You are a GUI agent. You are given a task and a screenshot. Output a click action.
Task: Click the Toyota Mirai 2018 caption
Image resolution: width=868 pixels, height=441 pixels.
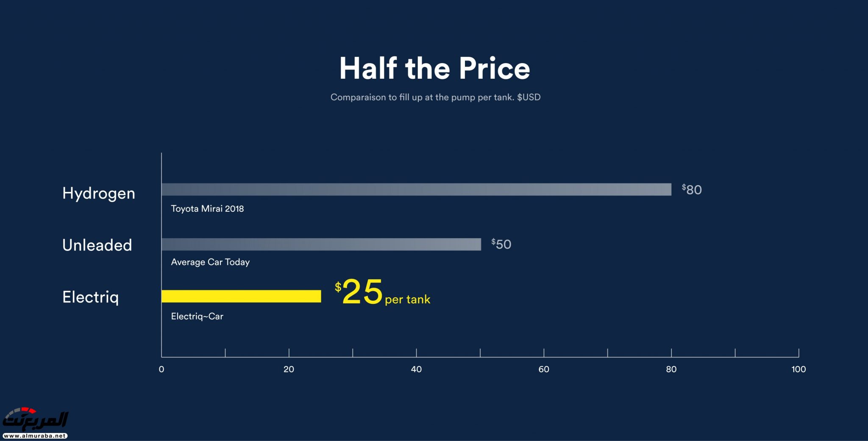(x=207, y=208)
